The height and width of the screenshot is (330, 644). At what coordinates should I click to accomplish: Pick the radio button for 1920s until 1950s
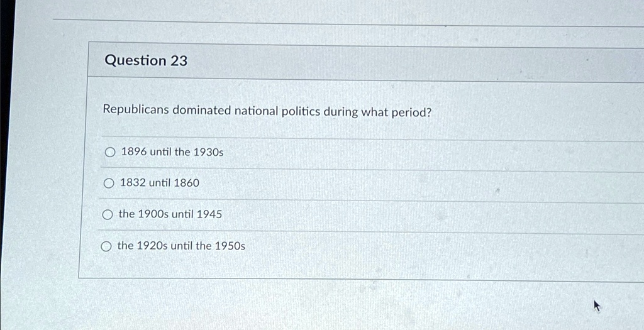pyautogui.click(x=106, y=246)
